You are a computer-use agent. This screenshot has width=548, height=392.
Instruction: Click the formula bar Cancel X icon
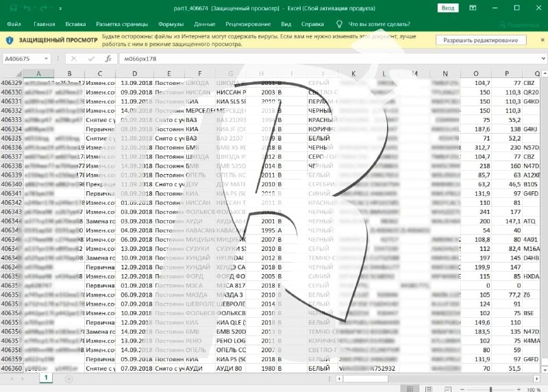click(x=74, y=59)
